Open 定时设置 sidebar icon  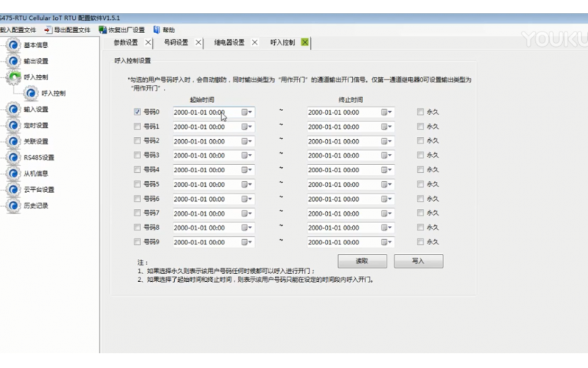(x=13, y=125)
